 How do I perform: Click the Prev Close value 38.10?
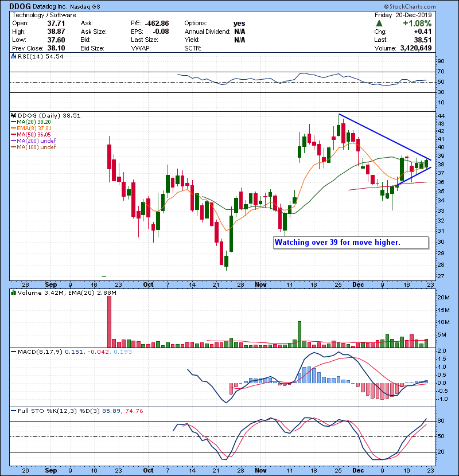click(56, 48)
